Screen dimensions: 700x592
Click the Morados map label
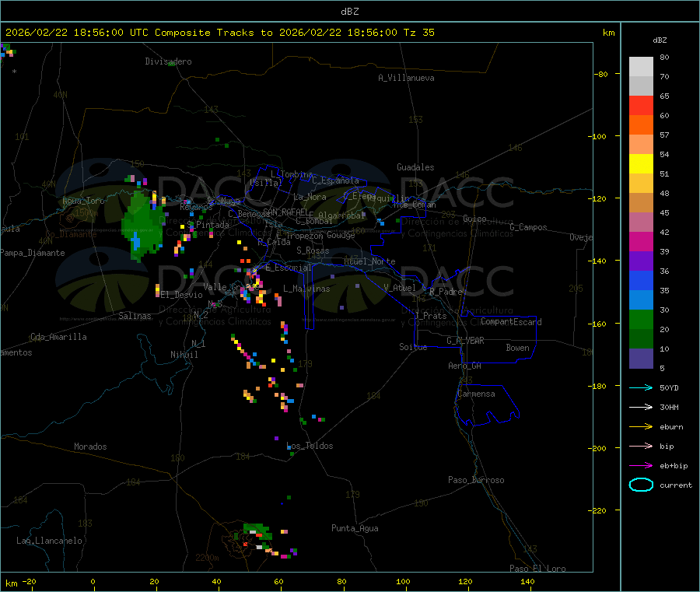(90, 447)
